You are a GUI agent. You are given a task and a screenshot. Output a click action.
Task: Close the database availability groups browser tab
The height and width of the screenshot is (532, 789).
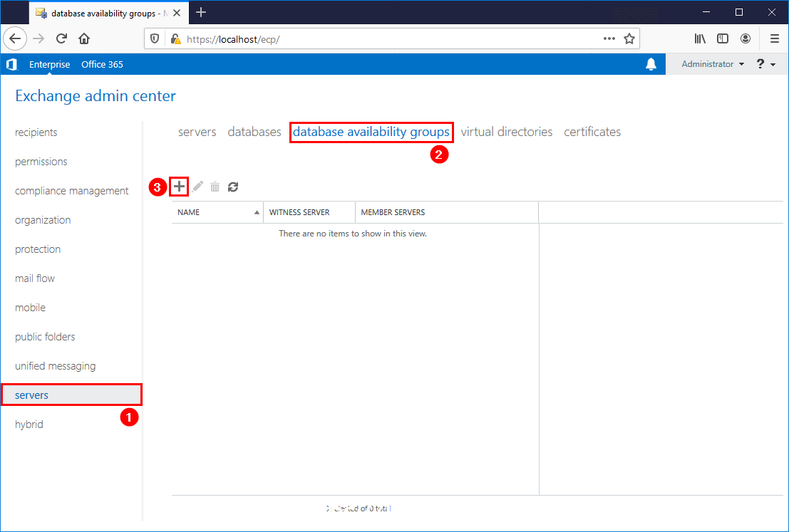click(x=177, y=13)
